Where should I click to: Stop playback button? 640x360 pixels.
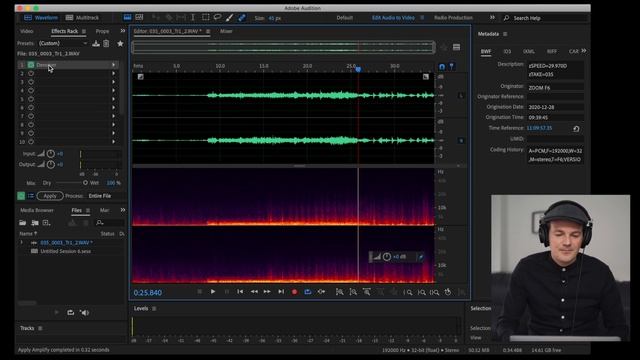[199, 292]
